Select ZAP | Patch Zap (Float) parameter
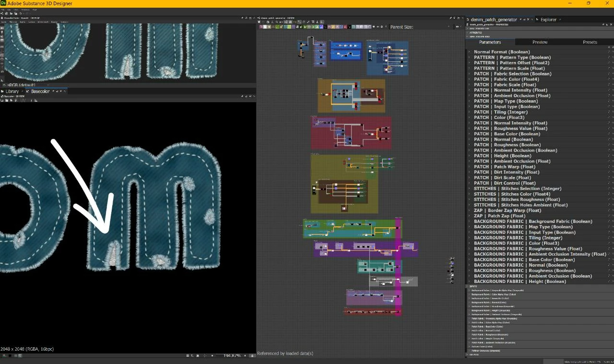Image resolution: width=614 pixels, height=364 pixels. point(499,216)
